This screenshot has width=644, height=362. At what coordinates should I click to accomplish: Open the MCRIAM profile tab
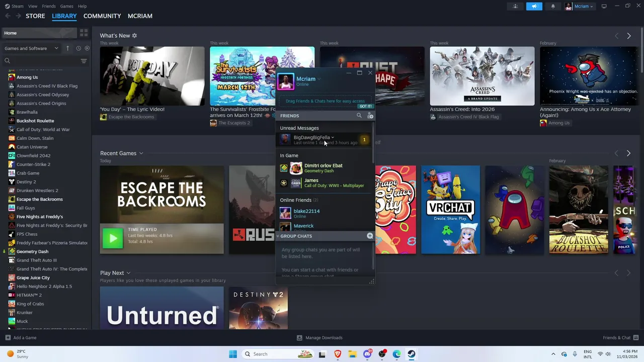click(x=140, y=16)
